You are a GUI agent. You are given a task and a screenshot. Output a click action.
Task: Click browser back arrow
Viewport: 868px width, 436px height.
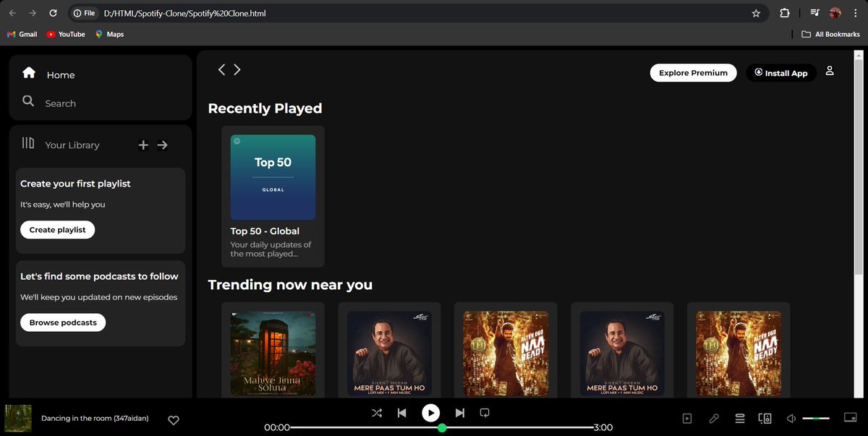coord(12,13)
